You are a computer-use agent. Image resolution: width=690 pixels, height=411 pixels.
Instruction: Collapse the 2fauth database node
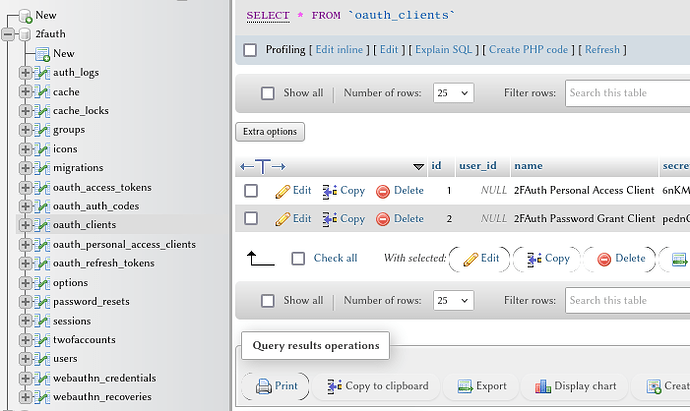[8, 34]
